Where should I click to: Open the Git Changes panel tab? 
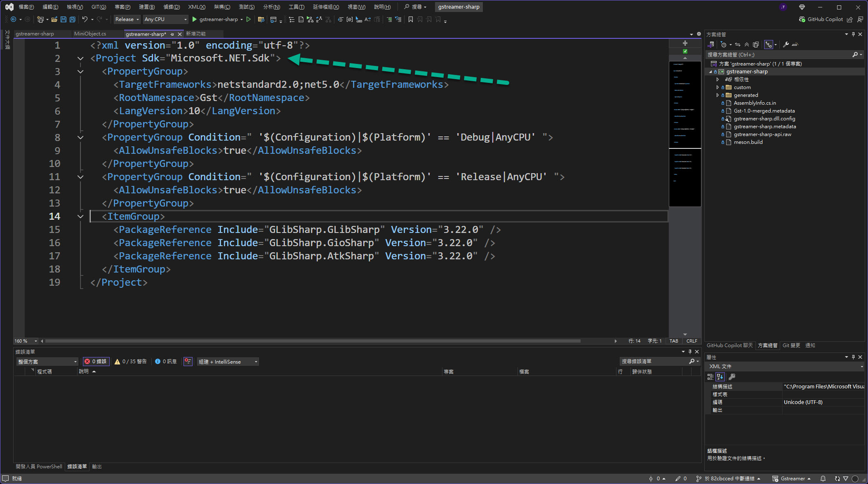(x=791, y=345)
